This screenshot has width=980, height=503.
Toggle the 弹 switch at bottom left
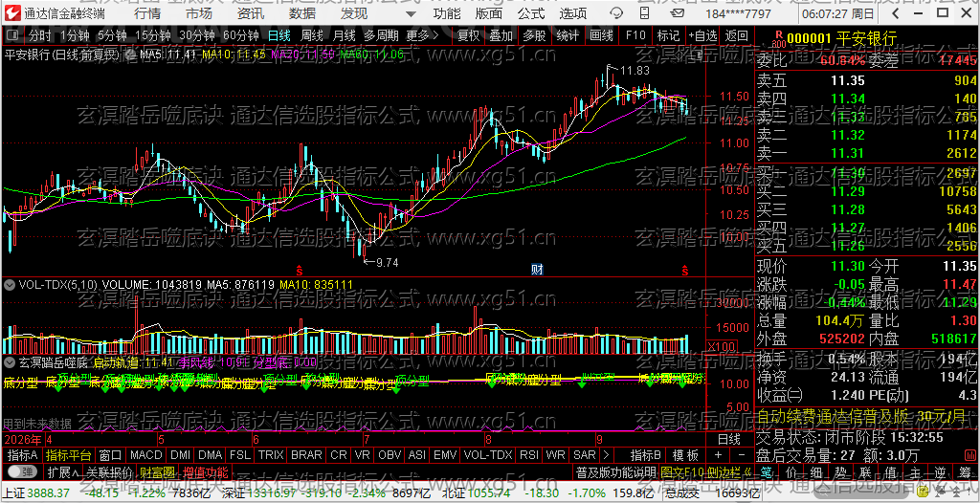click(23, 471)
